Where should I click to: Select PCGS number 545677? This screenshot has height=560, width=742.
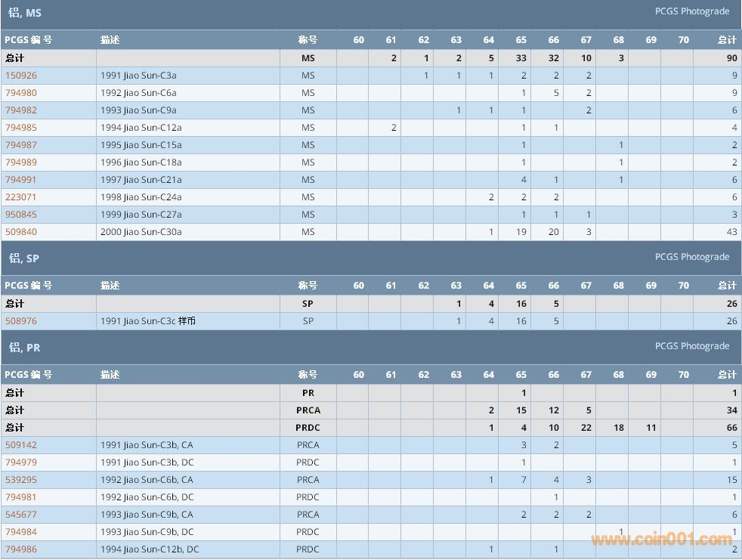[21, 515]
